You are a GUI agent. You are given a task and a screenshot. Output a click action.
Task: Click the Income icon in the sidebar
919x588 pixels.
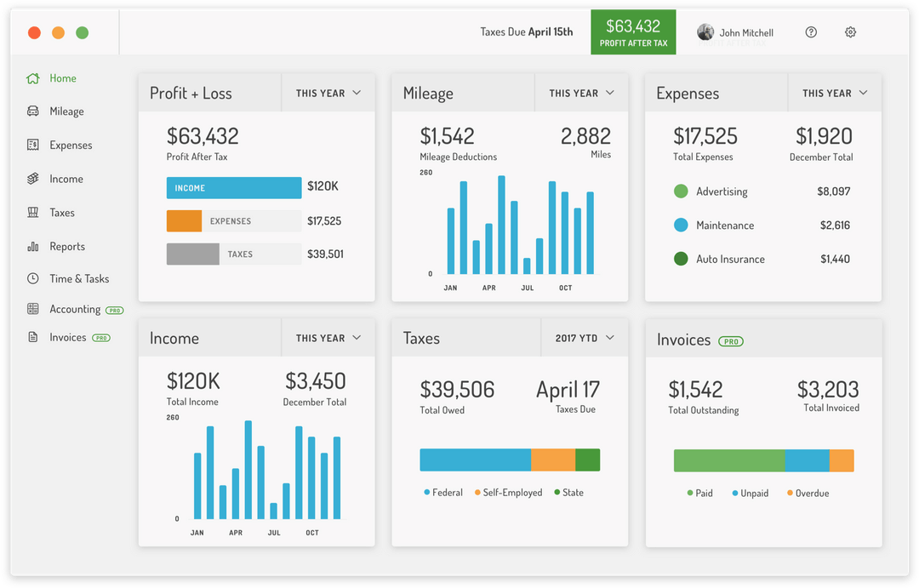[31, 179]
